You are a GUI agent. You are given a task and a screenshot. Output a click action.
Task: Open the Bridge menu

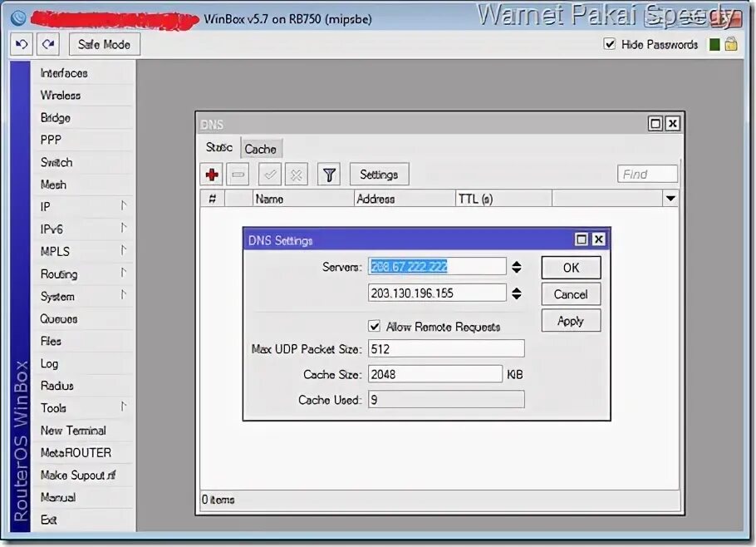[x=82, y=118]
